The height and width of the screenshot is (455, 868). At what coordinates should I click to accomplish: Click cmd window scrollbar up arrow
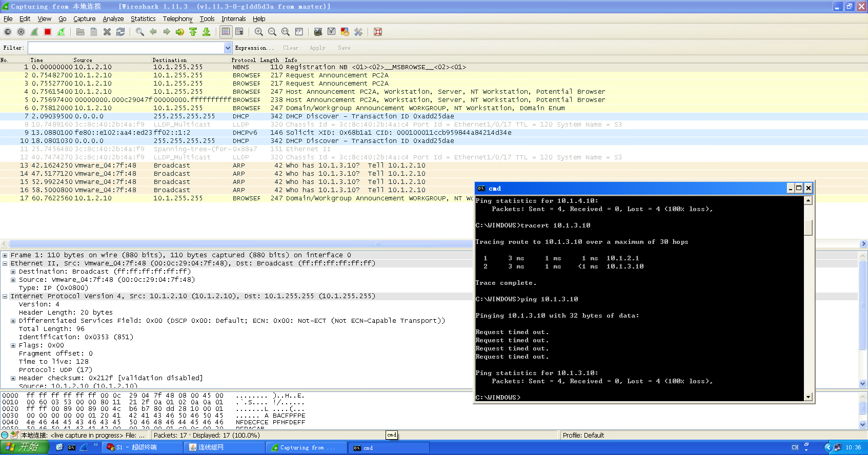[809, 201]
